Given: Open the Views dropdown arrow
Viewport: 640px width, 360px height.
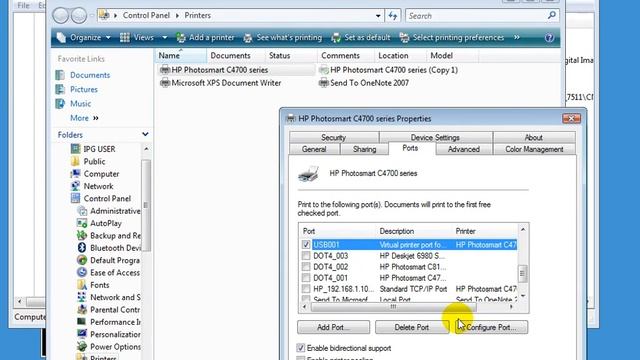Looking at the screenshot, I should tap(164, 38).
